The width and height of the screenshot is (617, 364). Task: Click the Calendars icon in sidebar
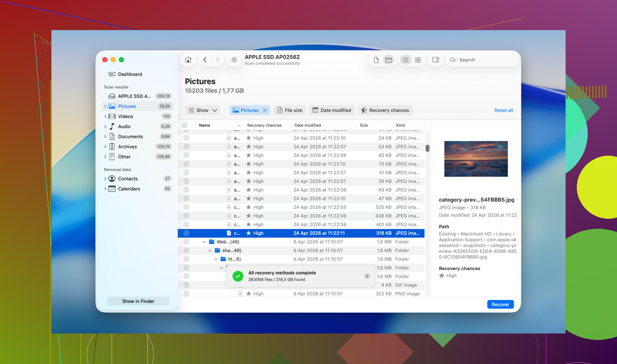[112, 189]
